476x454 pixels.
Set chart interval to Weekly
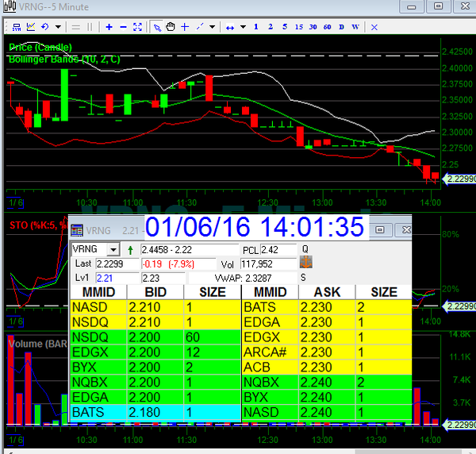355,27
